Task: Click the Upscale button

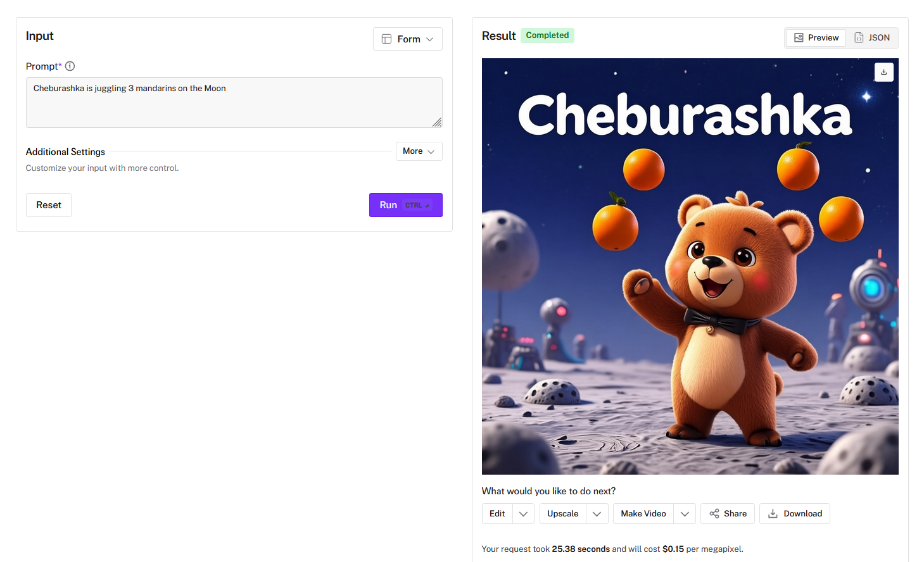Action: point(563,514)
